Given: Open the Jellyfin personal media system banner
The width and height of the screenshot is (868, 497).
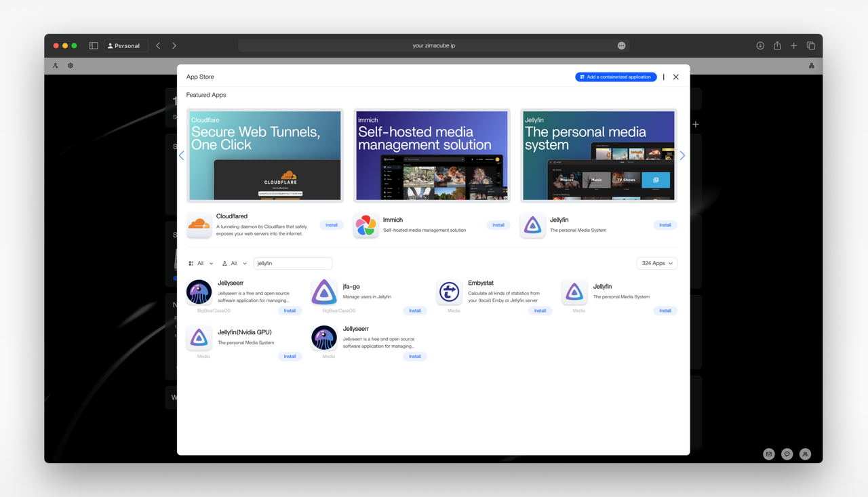Looking at the screenshot, I should [599, 155].
